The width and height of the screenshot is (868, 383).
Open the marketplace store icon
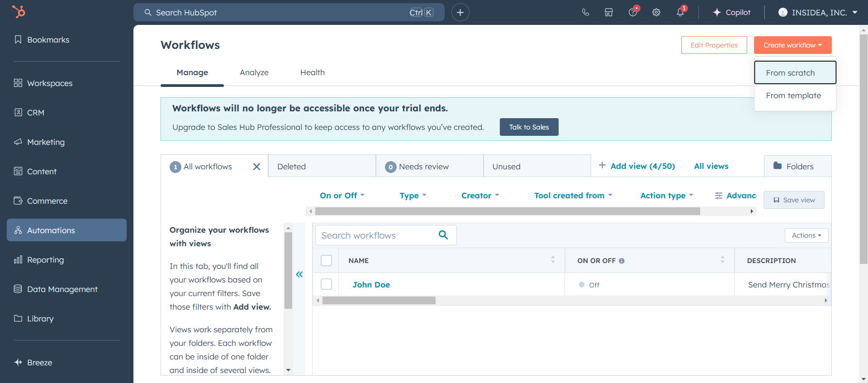coord(609,12)
